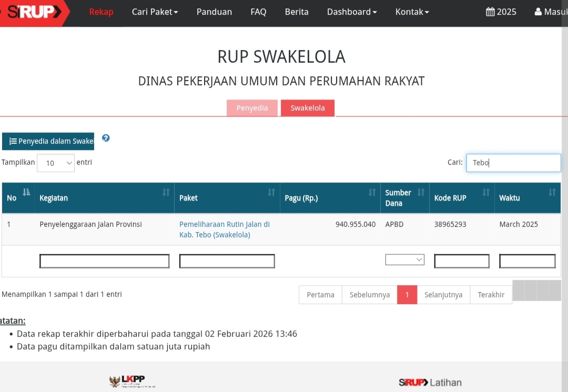
Task: Go to Selanjutnya pagination page
Action: point(443,295)
